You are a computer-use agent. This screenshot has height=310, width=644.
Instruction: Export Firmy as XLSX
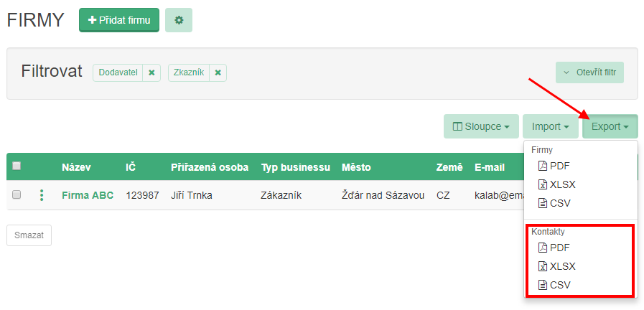(556, 184)
